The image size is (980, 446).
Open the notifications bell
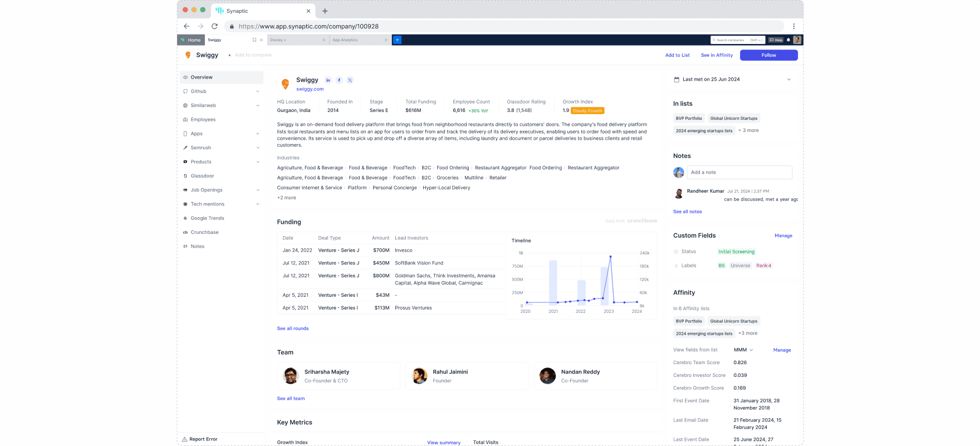click(788, 40)
